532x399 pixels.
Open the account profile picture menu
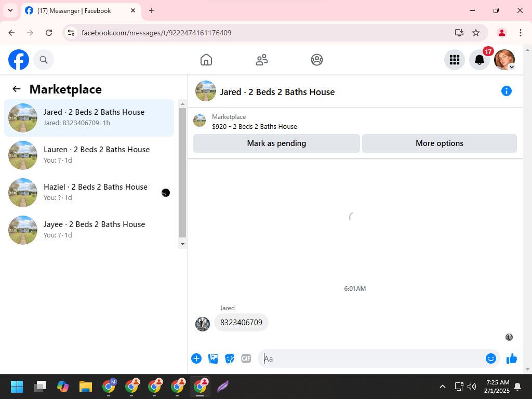pyautogui.click(x=504, y=60)
